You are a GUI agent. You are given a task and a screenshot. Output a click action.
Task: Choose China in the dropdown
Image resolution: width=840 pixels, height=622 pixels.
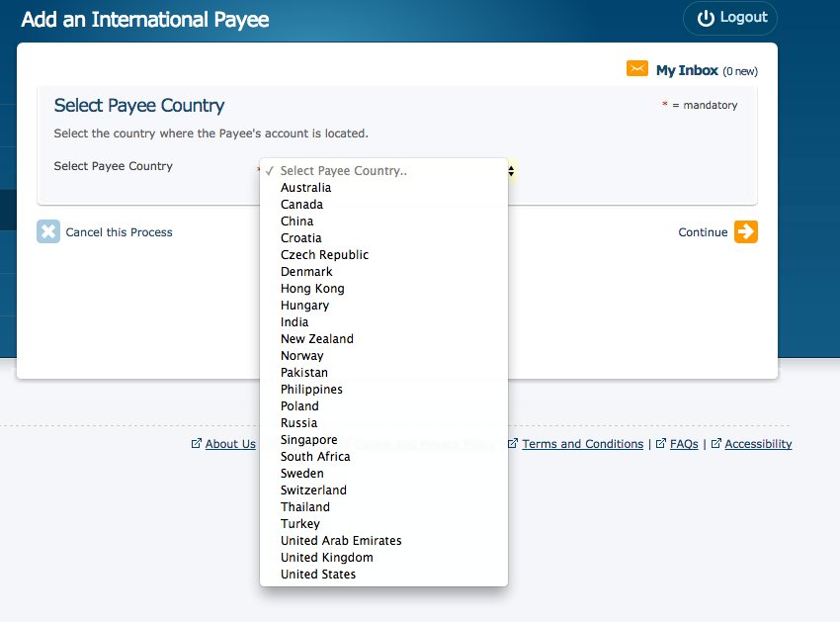tap(383, 221)
